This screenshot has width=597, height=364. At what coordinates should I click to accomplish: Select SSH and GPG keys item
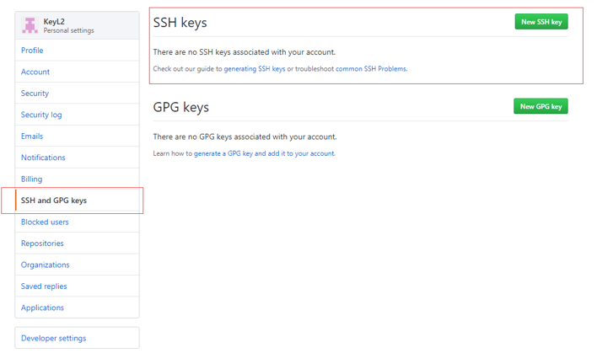click(54, 201)
